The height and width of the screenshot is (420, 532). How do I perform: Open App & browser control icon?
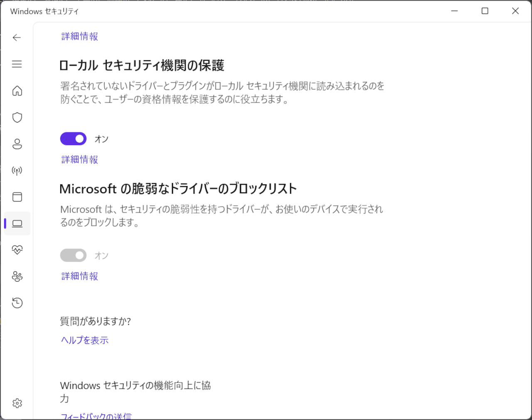click(x=17, y=197)
